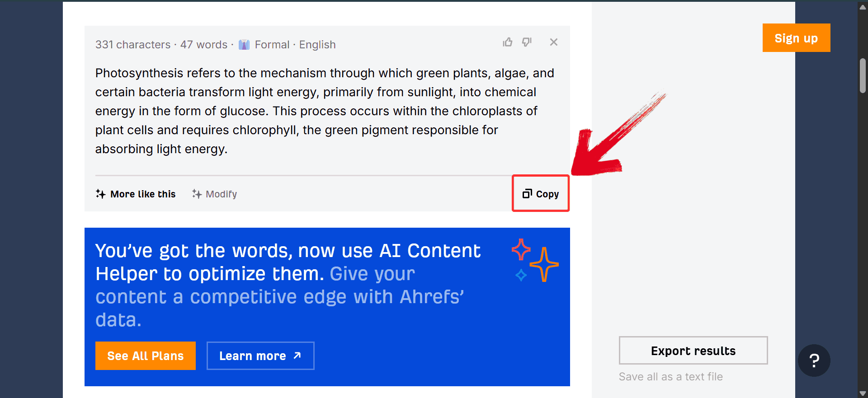Click the Modify option
This screenshot has height=398, width=868.
coord(215,194)
